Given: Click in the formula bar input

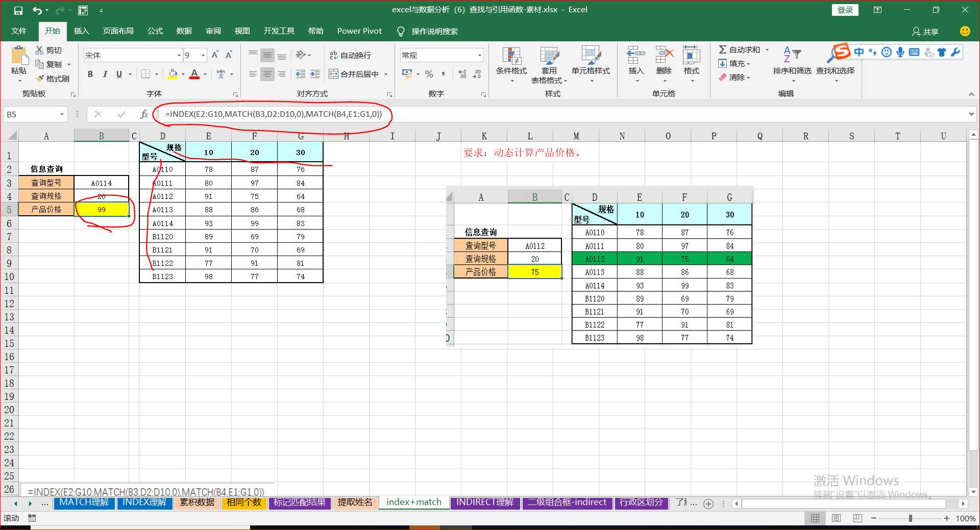Looking at the screenshot, I should coord(561,114).
